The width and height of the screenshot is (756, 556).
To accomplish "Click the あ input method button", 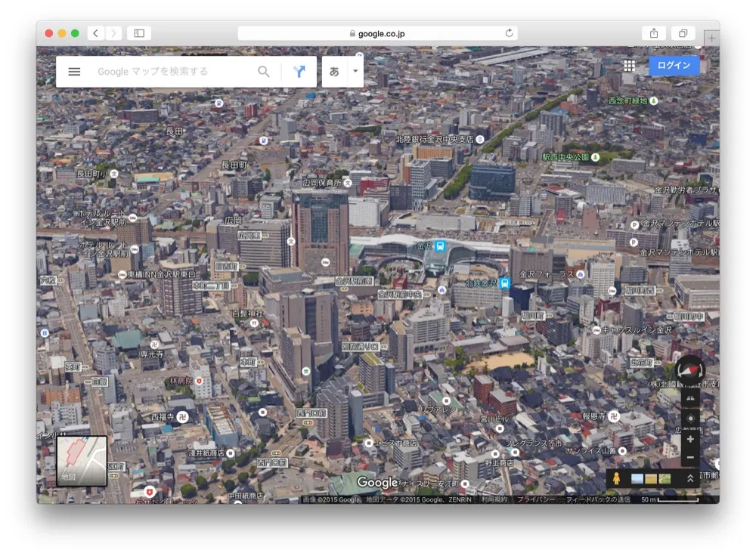I will tap(333, 71).
